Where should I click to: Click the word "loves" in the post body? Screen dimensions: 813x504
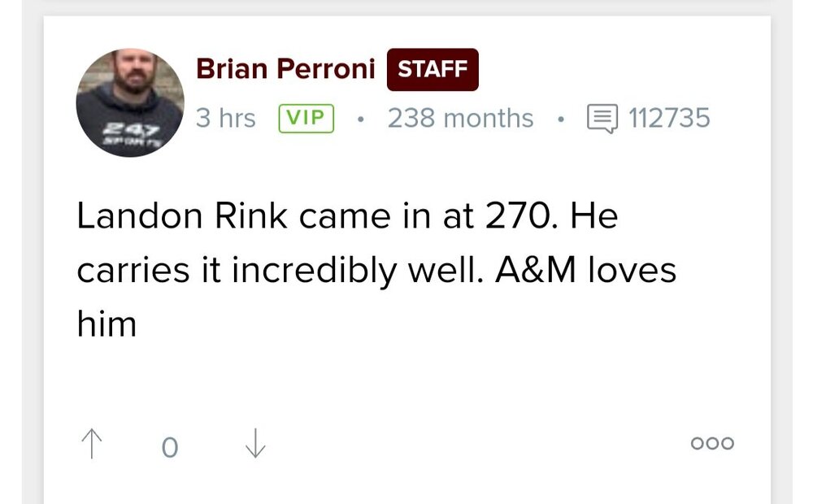pos(639,271)
